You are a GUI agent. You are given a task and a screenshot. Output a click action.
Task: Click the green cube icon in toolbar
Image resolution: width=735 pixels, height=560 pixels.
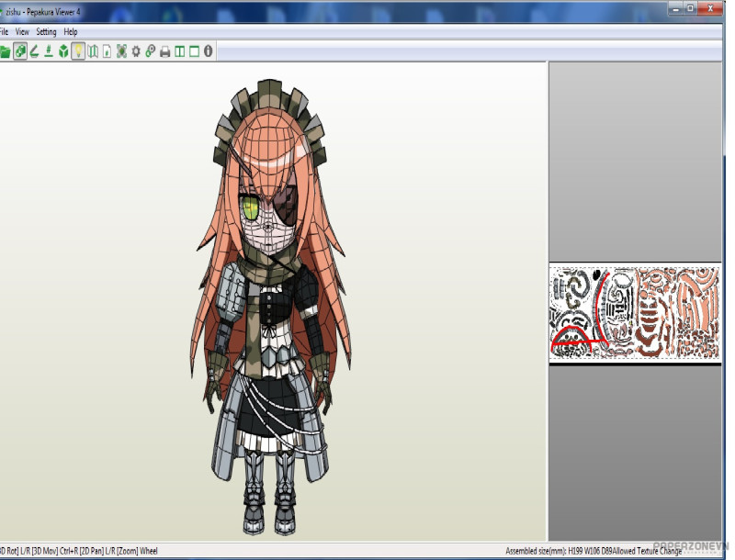coord(63,51)
